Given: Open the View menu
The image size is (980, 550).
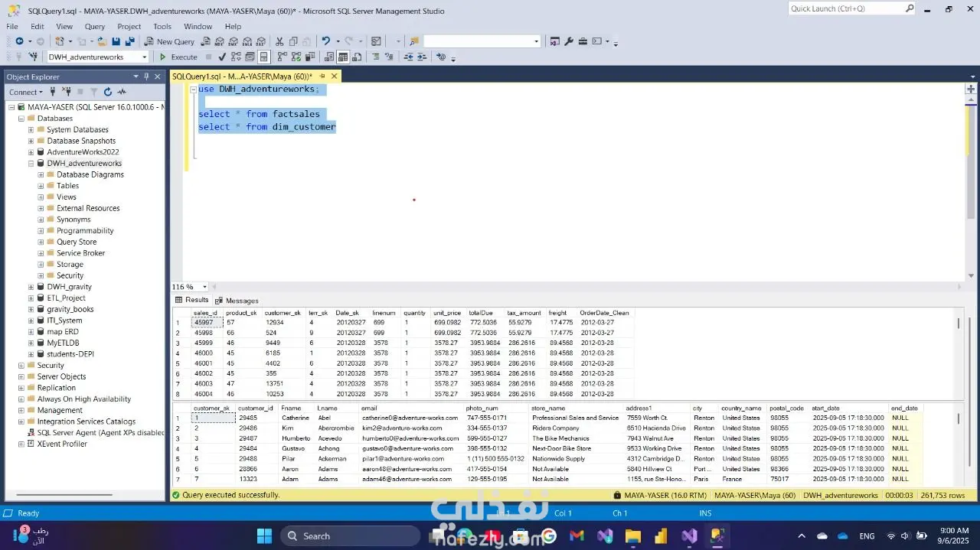Looking at the screenshot, I should [64, 26].
